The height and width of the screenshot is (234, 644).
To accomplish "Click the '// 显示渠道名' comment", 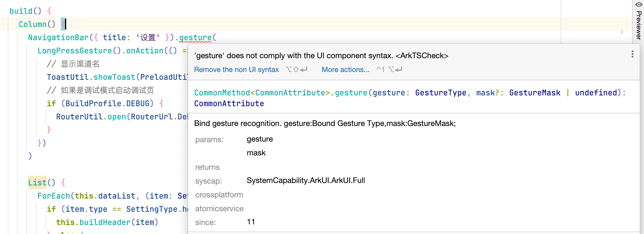I will coord(73,64).
